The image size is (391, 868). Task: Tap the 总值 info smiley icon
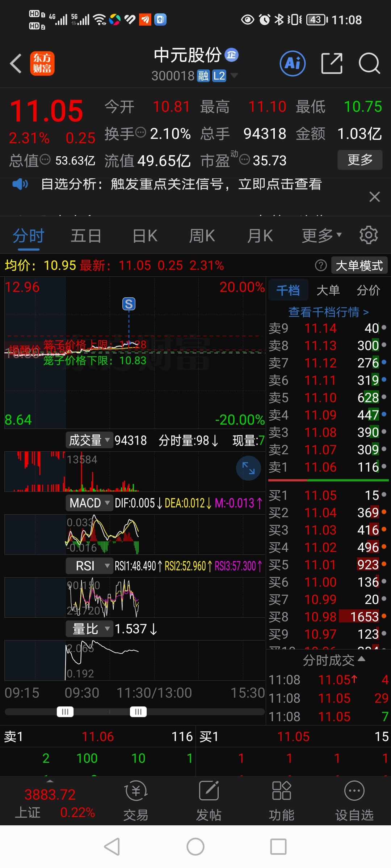(45, 159)
